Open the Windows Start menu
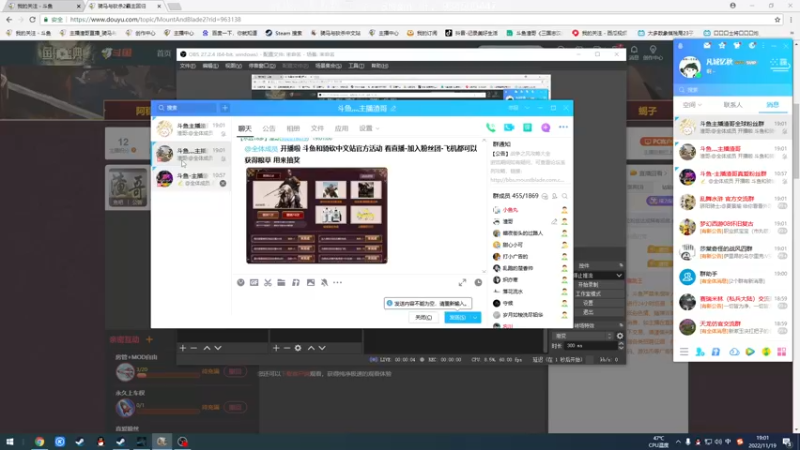Viewport: 800px width, 450px height. (x=10, y=442)
